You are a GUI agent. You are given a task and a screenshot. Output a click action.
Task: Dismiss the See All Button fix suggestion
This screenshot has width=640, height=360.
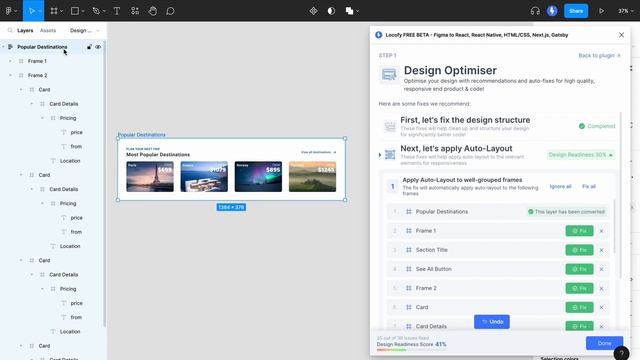(601, 269)
